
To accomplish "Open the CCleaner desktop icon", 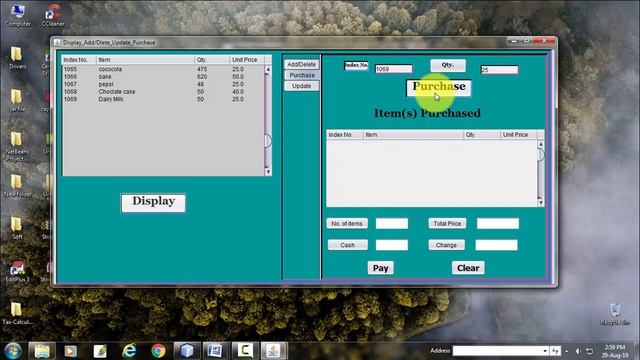I will (53, 15).
